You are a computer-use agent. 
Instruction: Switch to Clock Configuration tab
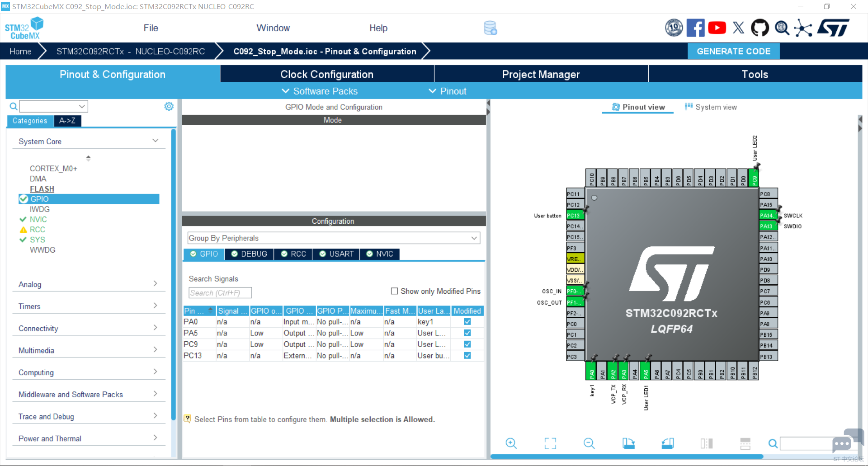(x=327, y=74)
